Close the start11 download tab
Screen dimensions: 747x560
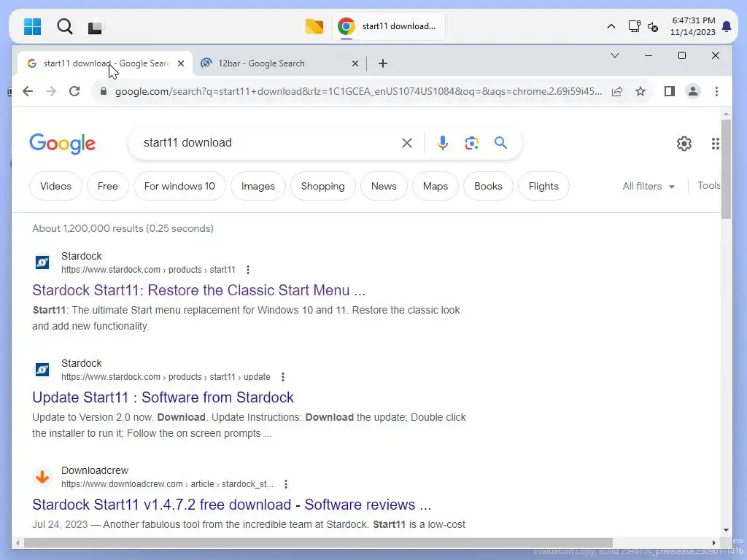(x=181, y=63)
